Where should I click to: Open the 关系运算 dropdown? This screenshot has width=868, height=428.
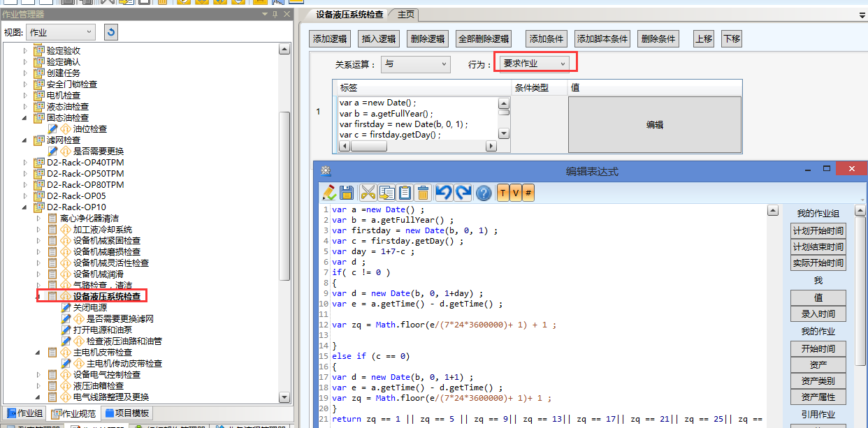tap(415, 64)
